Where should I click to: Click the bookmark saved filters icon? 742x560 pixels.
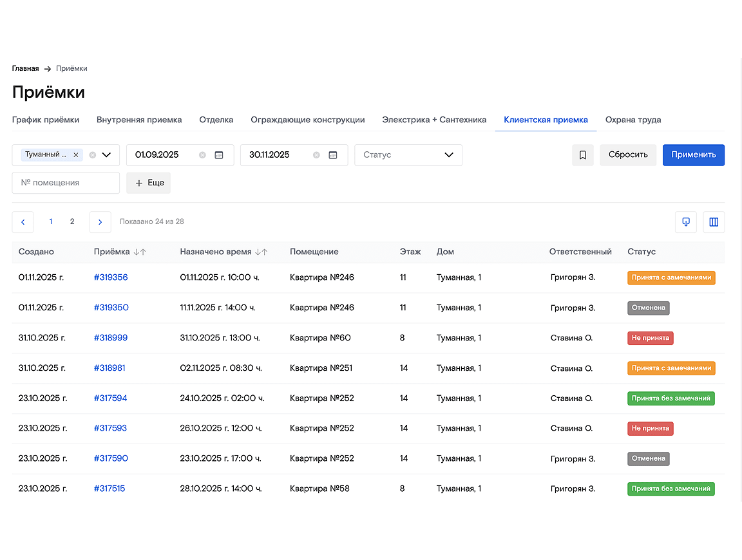(x=582, y=155)
